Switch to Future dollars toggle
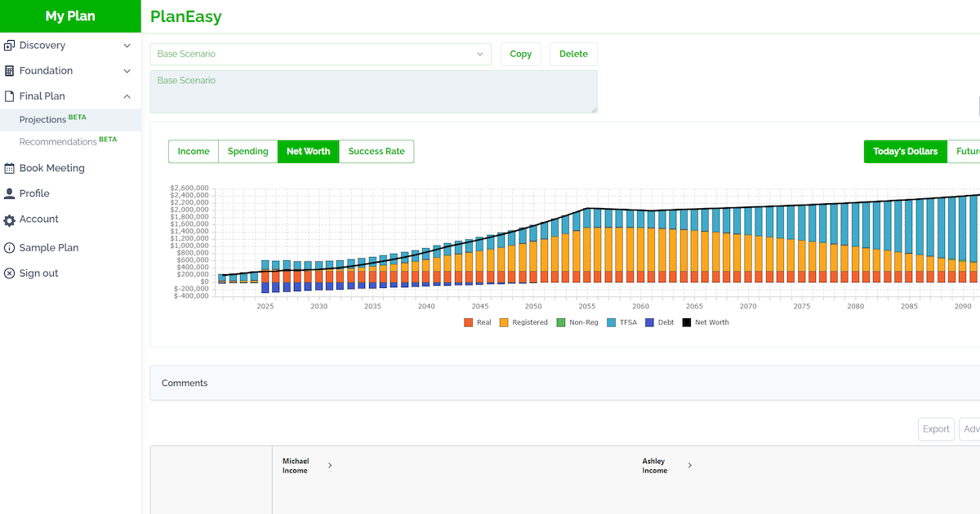The height and width of the screenshot is (514, 980). [964, 152]
